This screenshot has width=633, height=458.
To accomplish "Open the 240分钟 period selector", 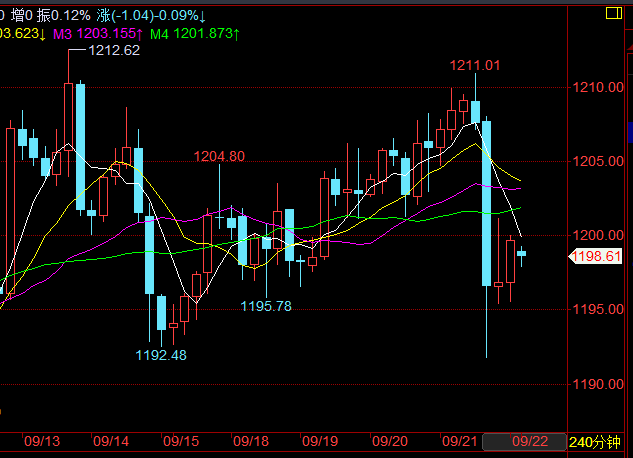I will coord(595,442).
